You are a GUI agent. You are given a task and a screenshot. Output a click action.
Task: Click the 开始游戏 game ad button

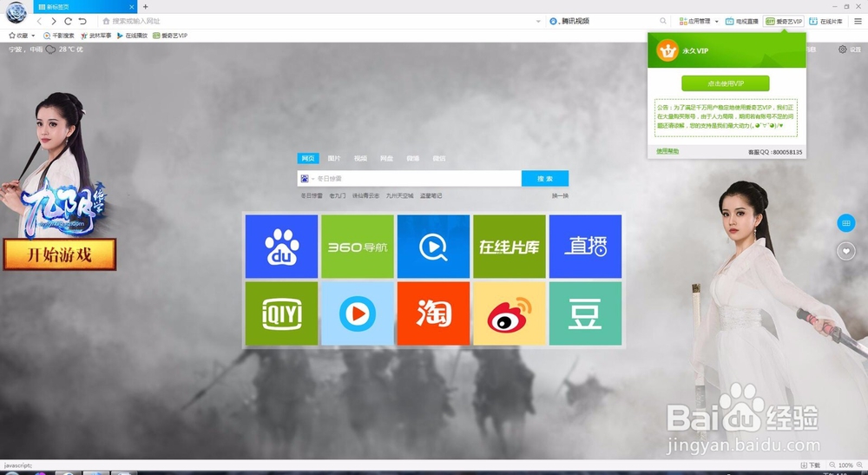click(60, 254)
